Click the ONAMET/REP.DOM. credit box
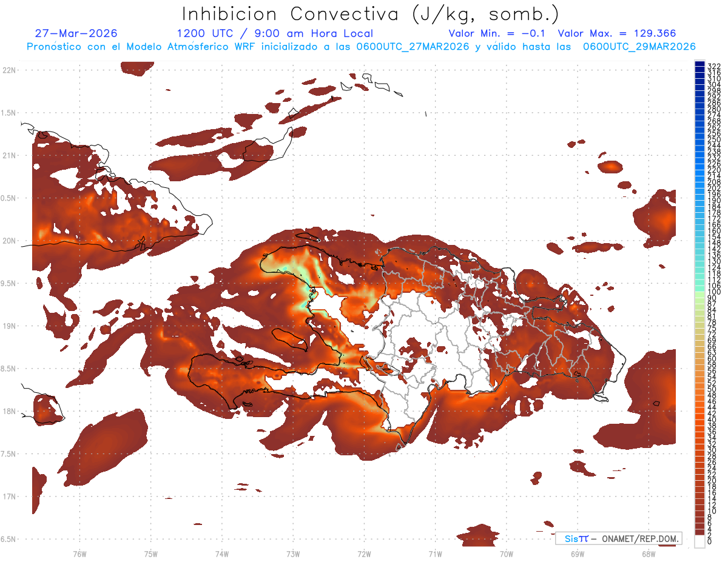 618,538
